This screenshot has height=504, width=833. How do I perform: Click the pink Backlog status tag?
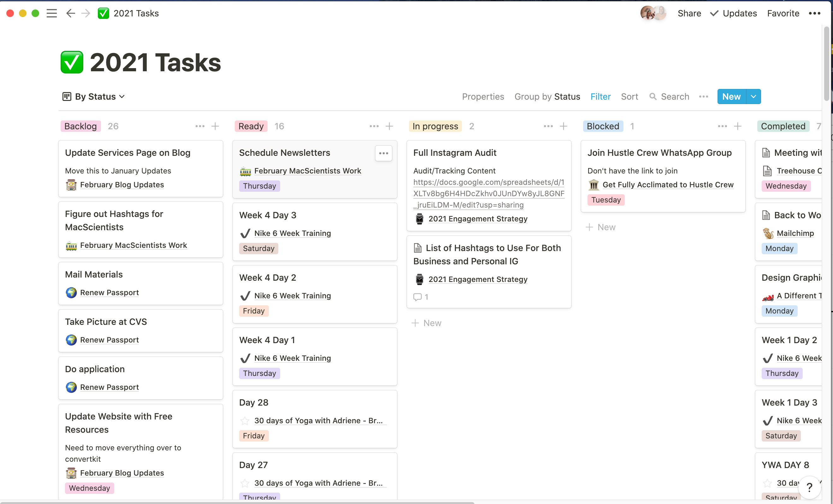(80, 126)
